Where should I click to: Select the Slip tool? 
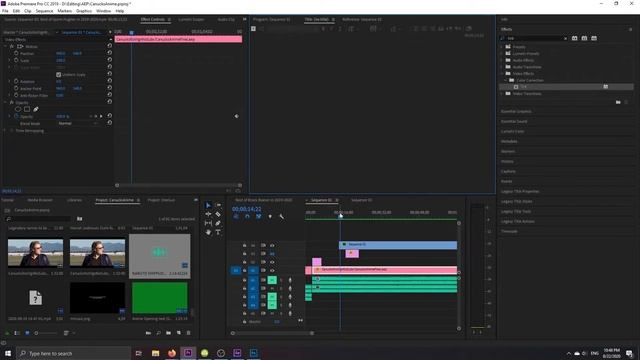coord(208,223)
